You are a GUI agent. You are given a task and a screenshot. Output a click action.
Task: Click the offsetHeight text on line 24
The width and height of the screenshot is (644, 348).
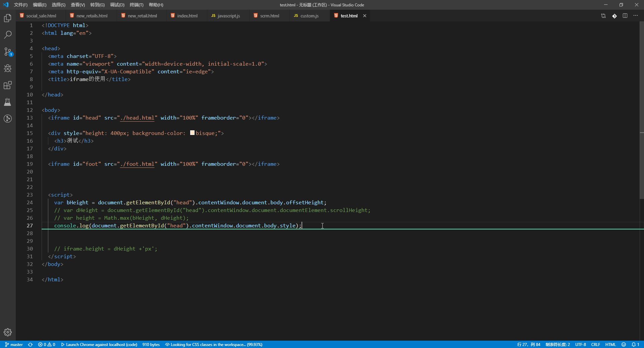(305, 203)
